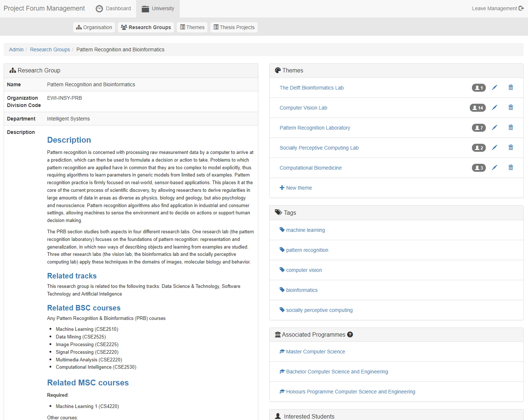Navigate to Research Groups breadcrumb

pyautogui.click(x=50, y=49)
